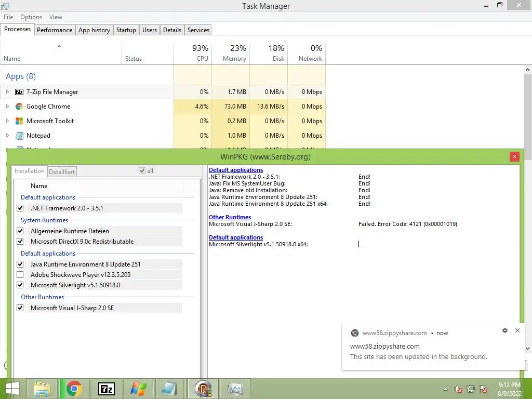Expand the 7-Zip File Manager process
The width and height of the screenshot is (532, 399).
click(7, 92)
